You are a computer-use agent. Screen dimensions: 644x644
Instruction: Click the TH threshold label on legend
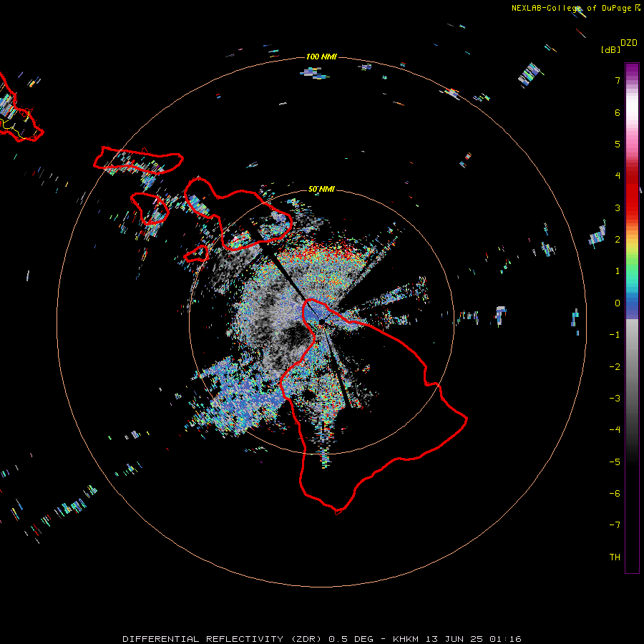pyautogui.click(x=615, y=557)
